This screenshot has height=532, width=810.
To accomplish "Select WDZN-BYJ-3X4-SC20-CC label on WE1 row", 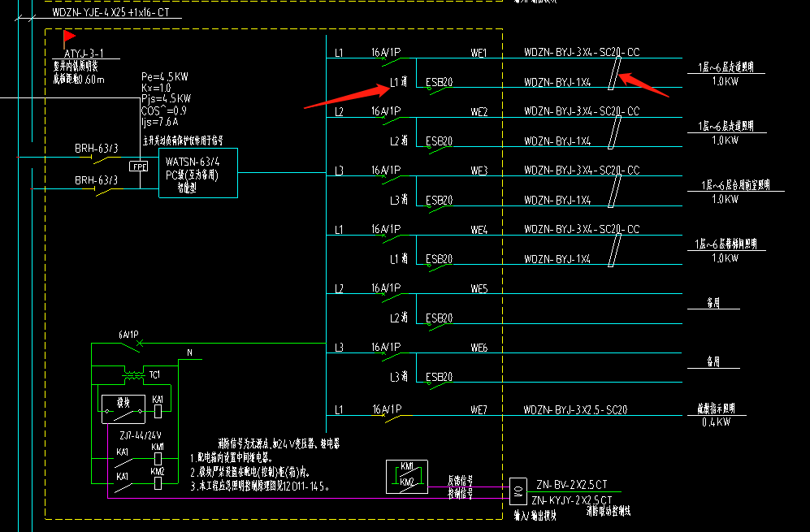I will click(582, 52).
